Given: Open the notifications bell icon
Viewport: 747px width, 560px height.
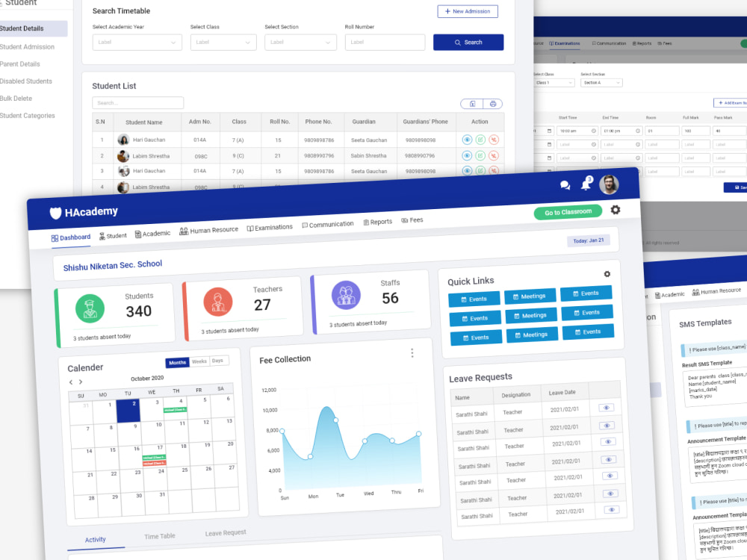Looking at the screenshot, I should (586, 184).
